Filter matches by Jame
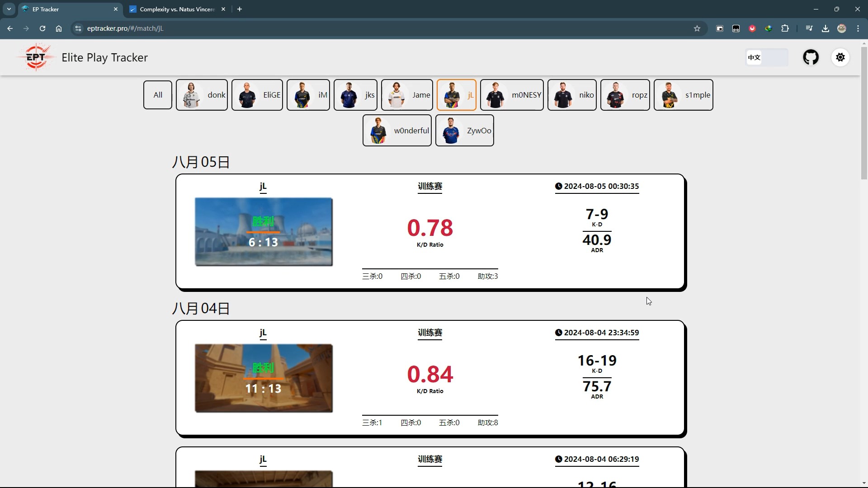This screenshot has width=868, height=488. tap(407, 95)
